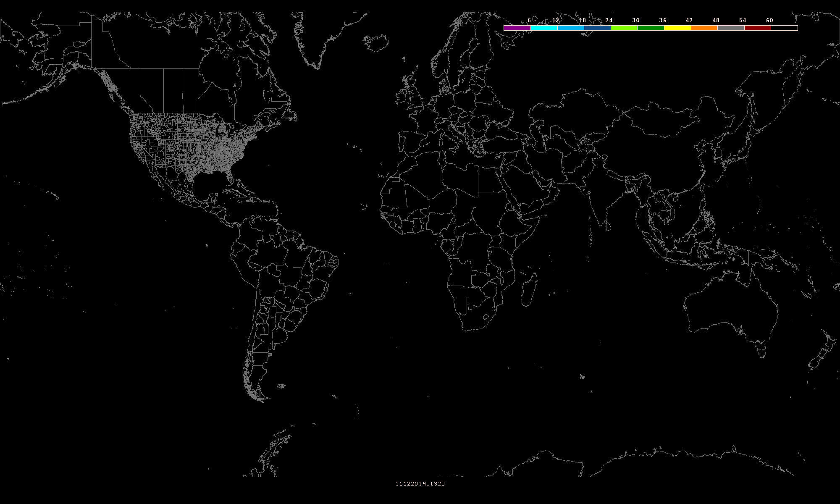This screenshot has height=504, width=840.
Task: Click on the Florida peninsula
Action: (x=230, y=176)
